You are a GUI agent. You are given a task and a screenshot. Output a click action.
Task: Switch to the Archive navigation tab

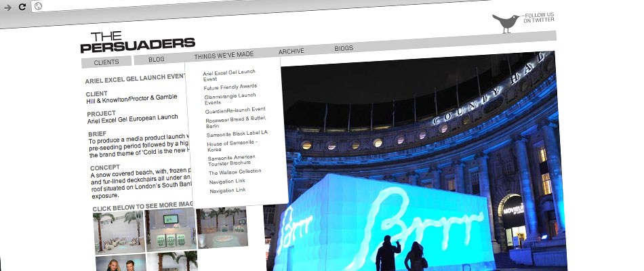(x=291, y=51)
